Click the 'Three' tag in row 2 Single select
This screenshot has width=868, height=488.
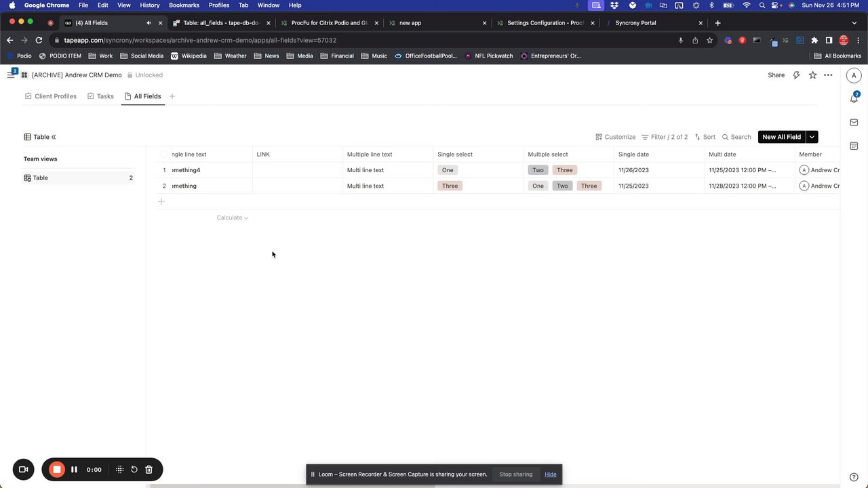click(x=450, y=186)
